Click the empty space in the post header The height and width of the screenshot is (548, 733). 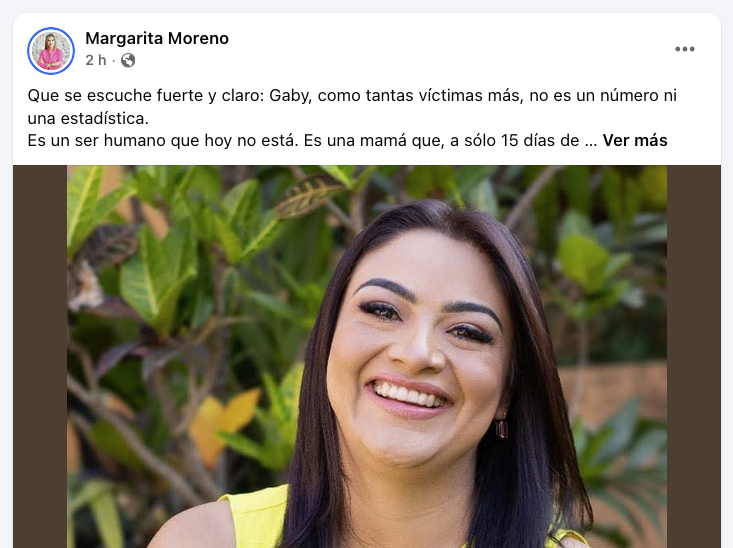pos(444,49)
